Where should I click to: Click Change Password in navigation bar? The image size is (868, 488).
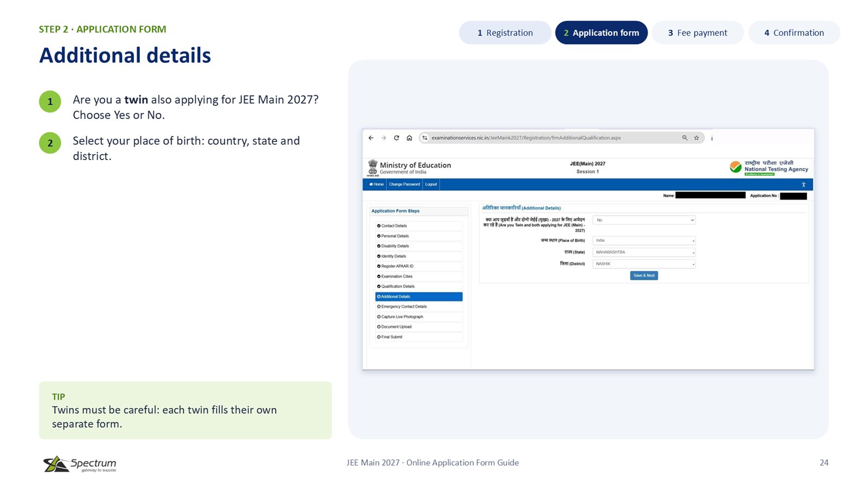pyautogui.click(x=404, y=184)
